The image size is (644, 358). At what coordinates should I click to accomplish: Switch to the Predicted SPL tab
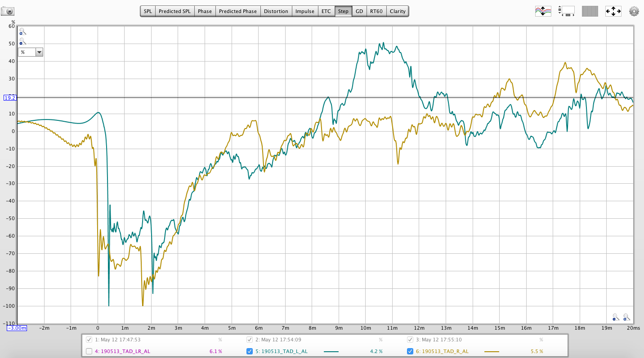pyautogui.click(x=174, y=11)
